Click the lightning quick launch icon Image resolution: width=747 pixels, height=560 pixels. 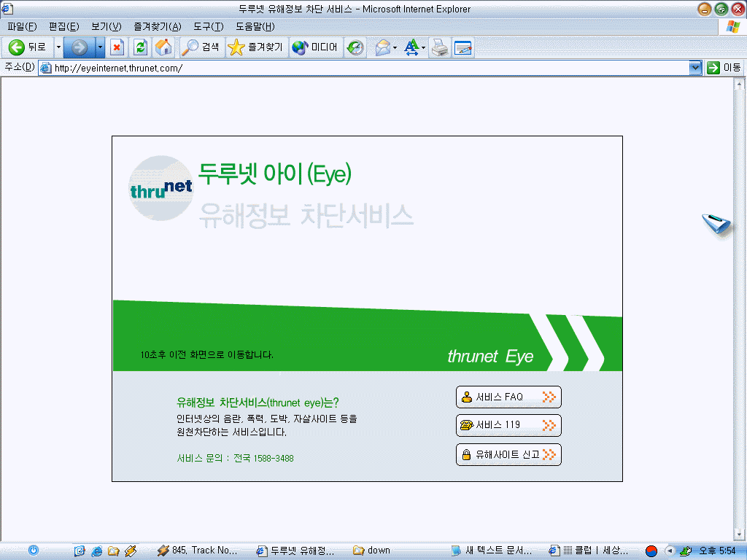coord(131,551)
